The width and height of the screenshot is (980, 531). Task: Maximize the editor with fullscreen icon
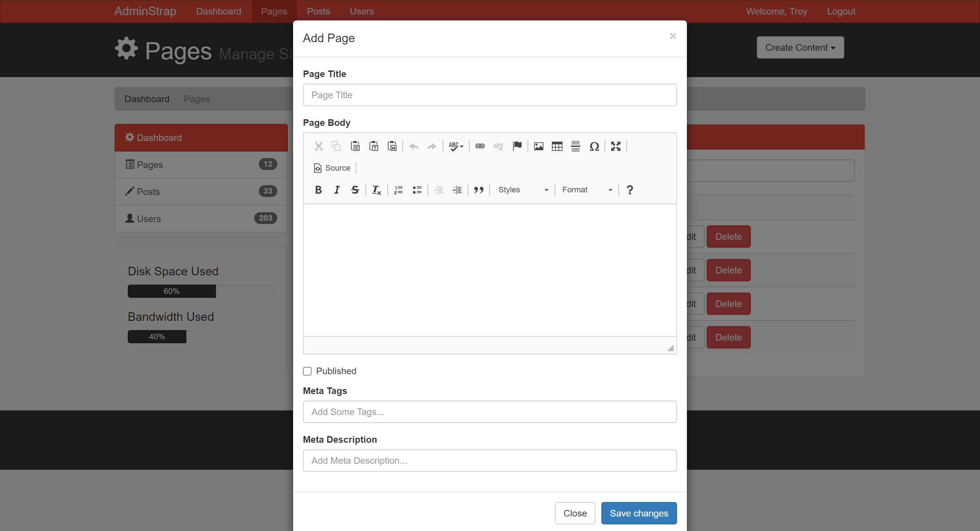click(x=615, y=146)
